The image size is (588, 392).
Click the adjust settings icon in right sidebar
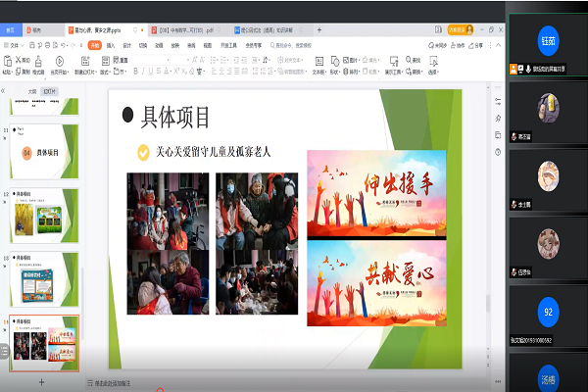498,102
